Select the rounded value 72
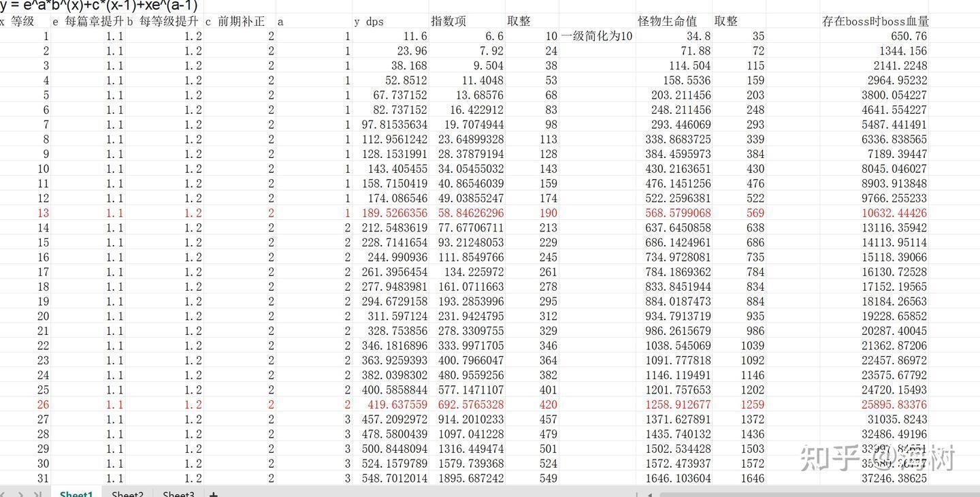 click(x=739, y=51)
